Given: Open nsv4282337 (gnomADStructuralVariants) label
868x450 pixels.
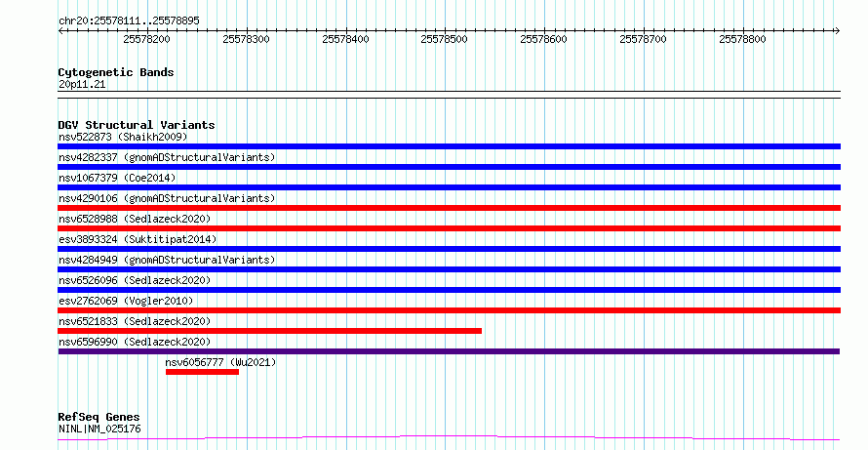Looking at the screenshot, I should coord(167,157).
